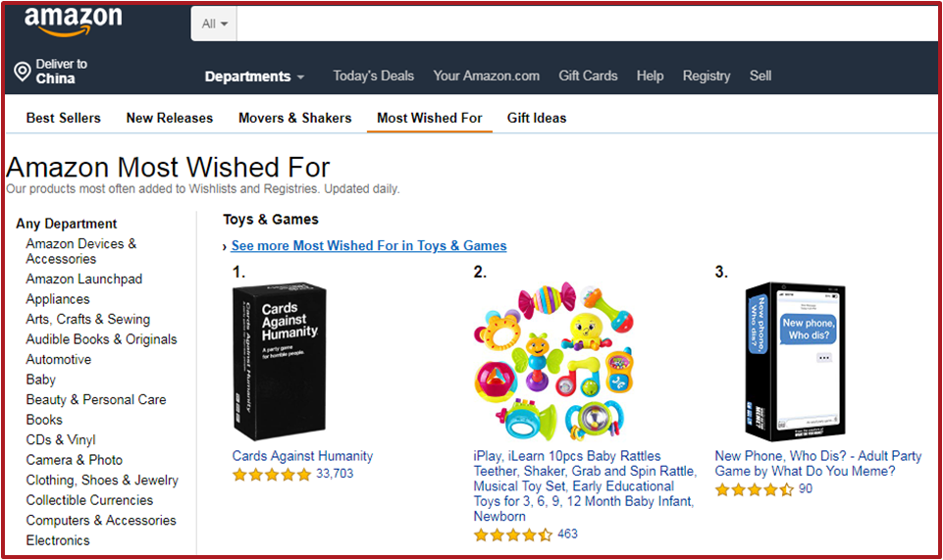The height and width of the screenshot is (560, 943).
Task: Click the New Phone, Who Dis box image
Action: (795, 362)
